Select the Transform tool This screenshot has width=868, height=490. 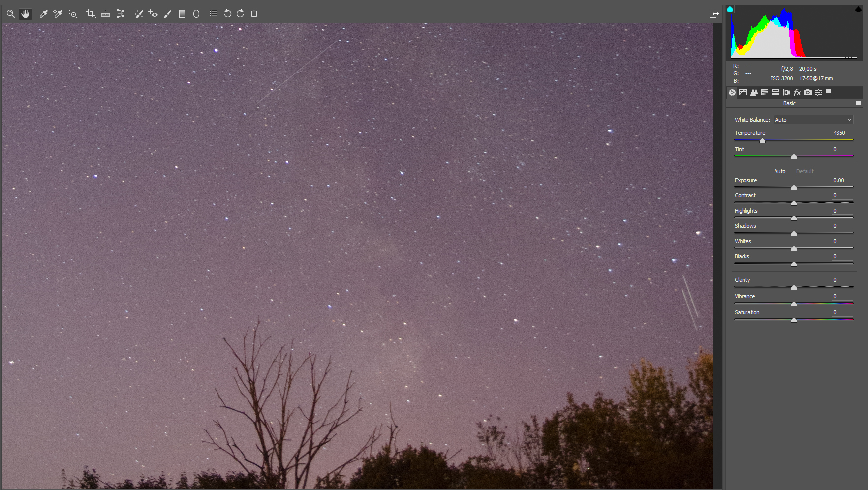120,14
